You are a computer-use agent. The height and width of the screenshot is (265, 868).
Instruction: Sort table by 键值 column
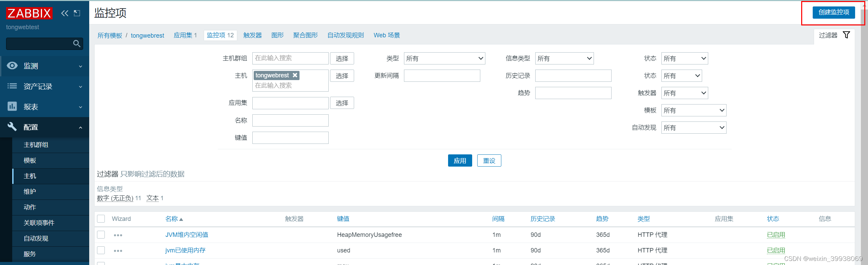click(x=343, y=219)
